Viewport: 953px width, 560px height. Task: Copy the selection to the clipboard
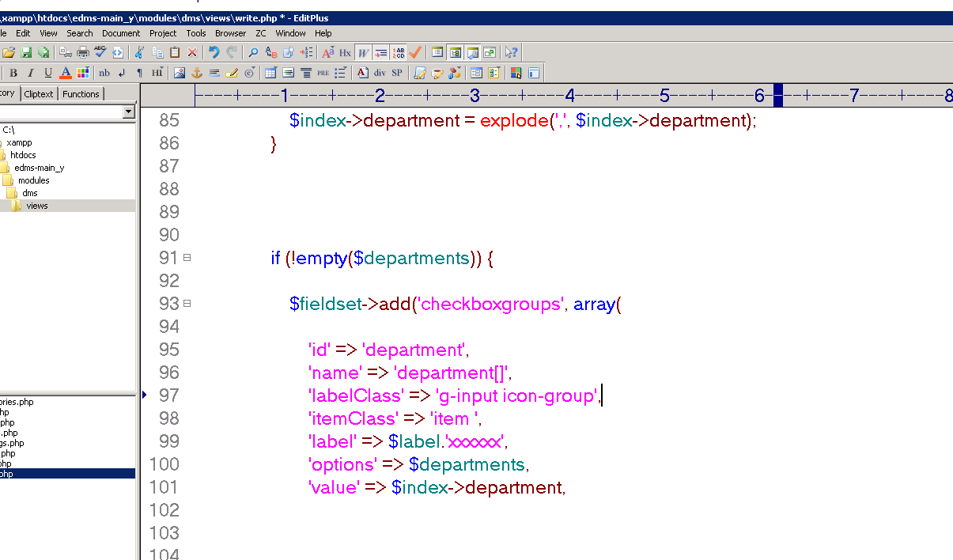(157, 52)
